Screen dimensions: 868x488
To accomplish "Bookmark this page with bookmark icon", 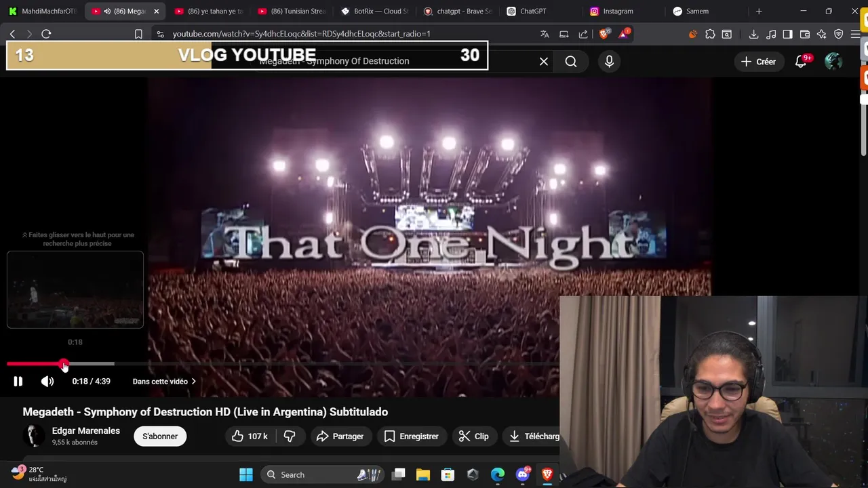I will point(138,34).
